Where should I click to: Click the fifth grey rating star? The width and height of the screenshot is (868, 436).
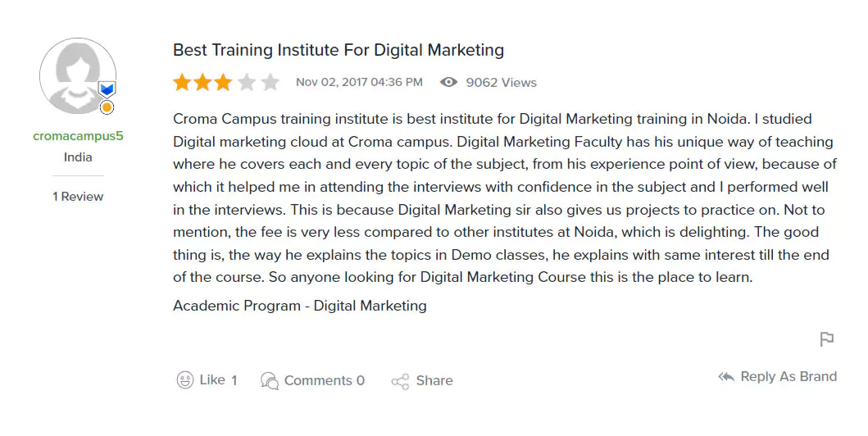tap(270, 82)
